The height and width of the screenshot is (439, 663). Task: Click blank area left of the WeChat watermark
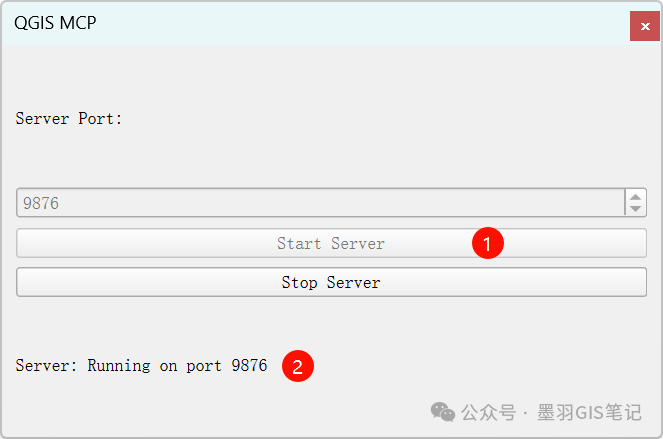pos(200,410)
